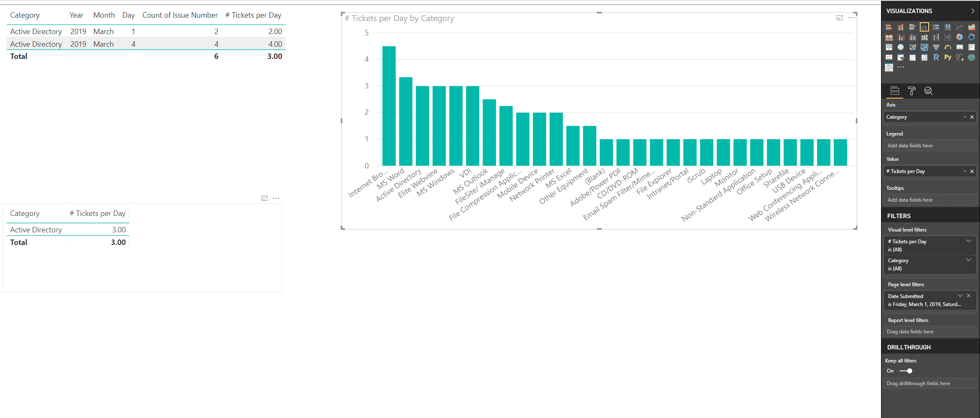This screenshot has height=418, width=980.
Task: Open the Tickets per Day value dropdown
Action: coord(965,171)
